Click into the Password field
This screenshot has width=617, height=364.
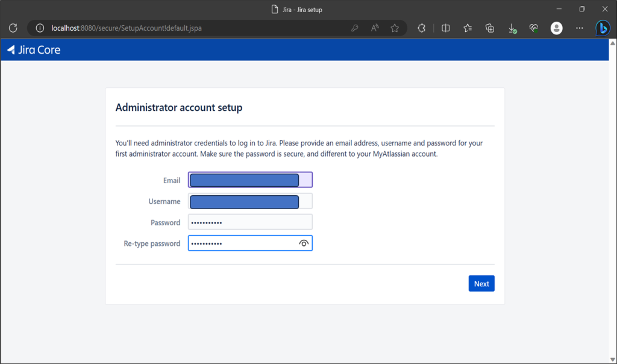pos(250,222)
